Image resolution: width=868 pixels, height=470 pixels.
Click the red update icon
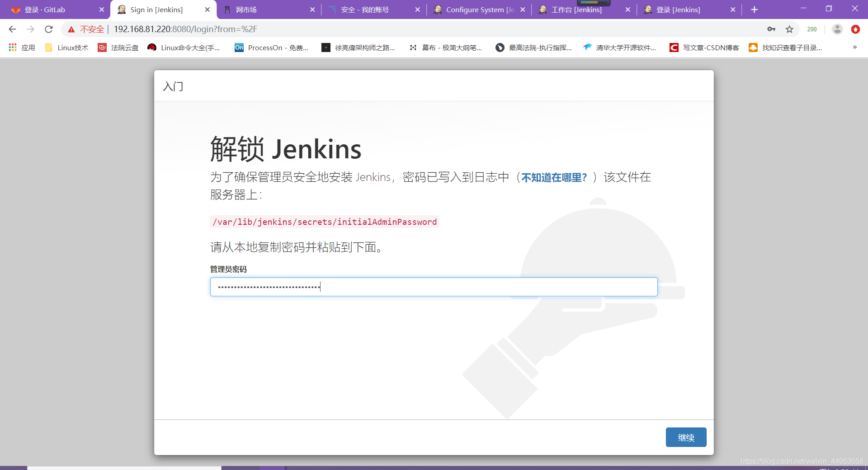pyautogui.click(x=855, y=29)
